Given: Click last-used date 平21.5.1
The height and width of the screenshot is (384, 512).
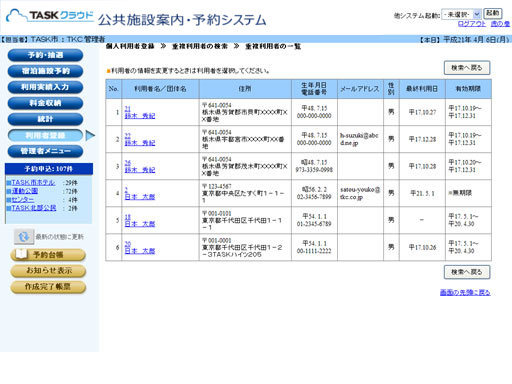Looking at the screenshot, I should (x=422, y=193).
